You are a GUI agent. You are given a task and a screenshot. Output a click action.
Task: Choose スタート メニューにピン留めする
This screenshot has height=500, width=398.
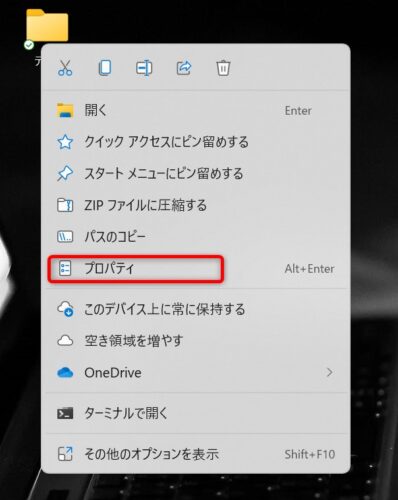click(x=197, y=174)
